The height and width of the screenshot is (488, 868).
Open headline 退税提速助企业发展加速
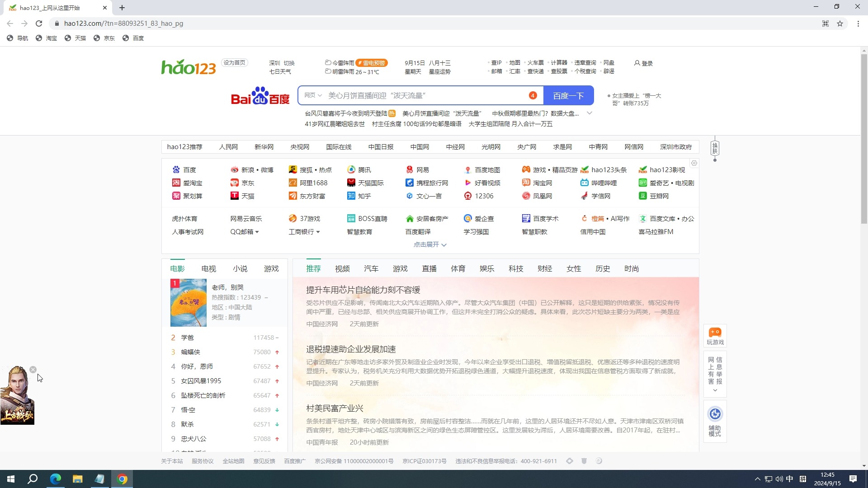[351, 349]
